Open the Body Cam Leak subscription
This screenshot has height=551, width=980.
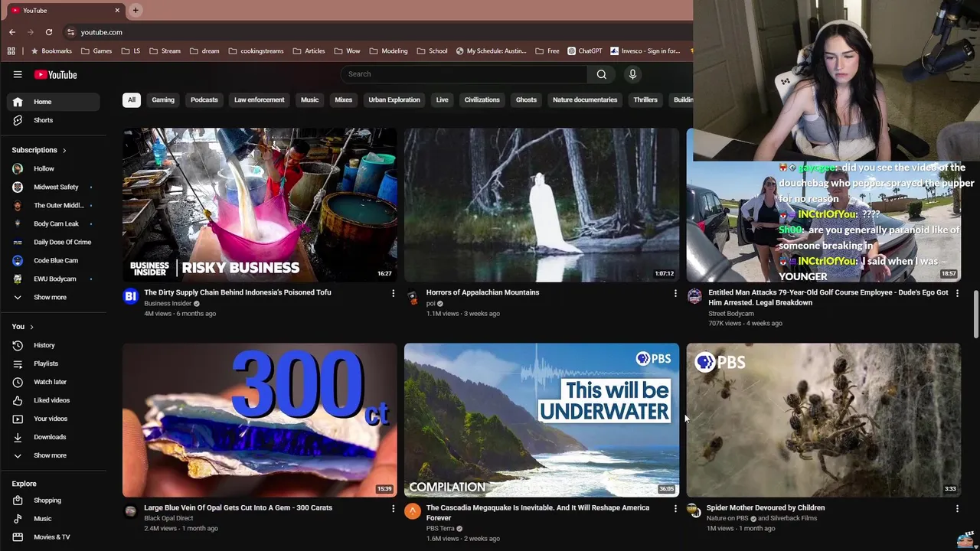point(54,223)
